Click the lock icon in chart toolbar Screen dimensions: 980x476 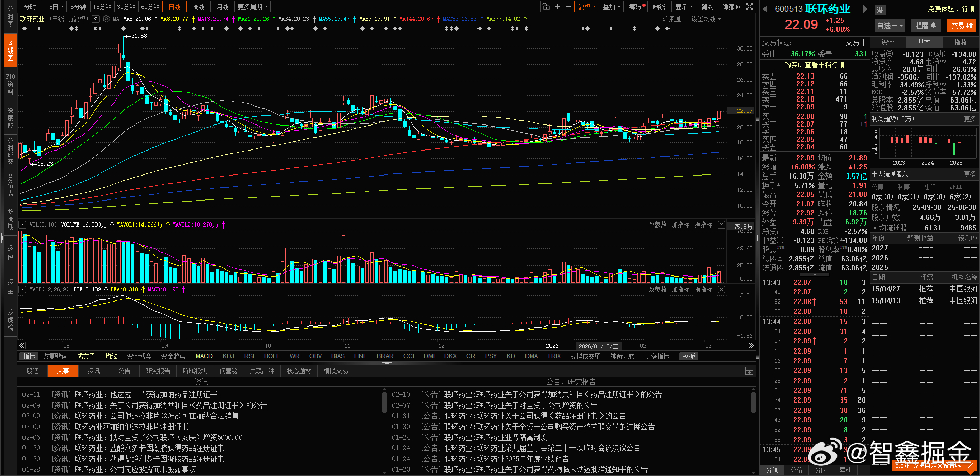tap(546, 7)
